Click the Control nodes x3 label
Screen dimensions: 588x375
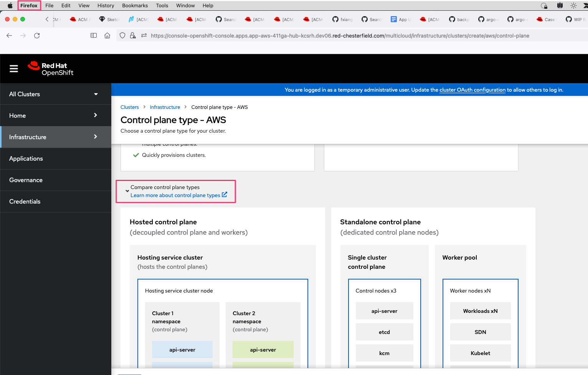[x=376, y=291]
